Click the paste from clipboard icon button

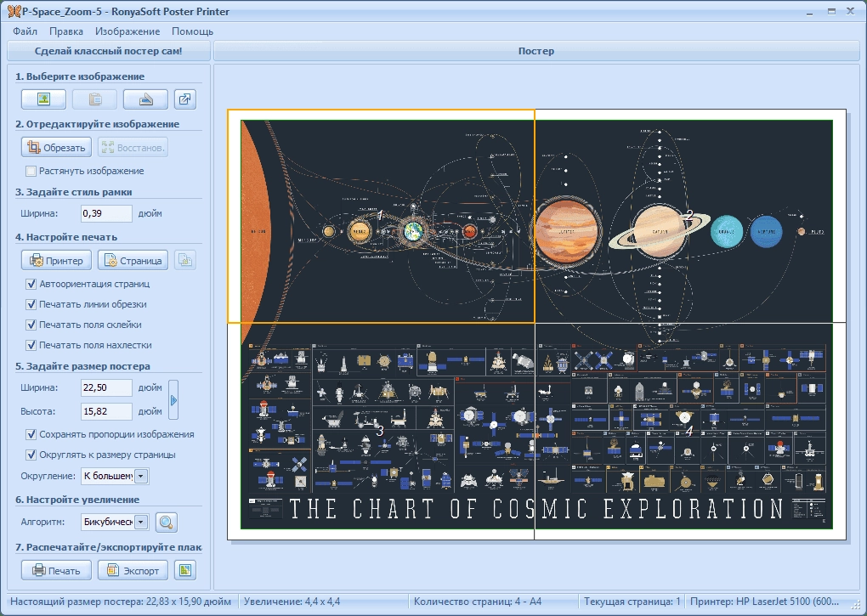pos(94,99)
